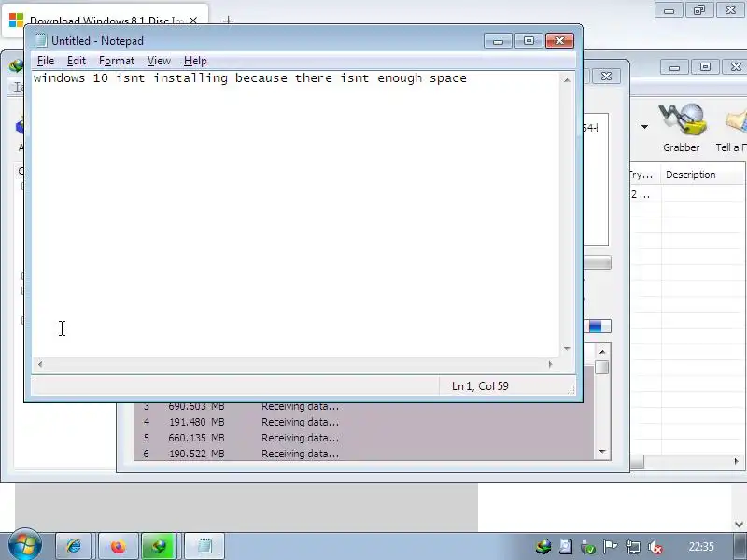Close the download progress dialog behind Notepad
Image resolution: width=747 pixels, height=560 pixels.
point(606,77)
